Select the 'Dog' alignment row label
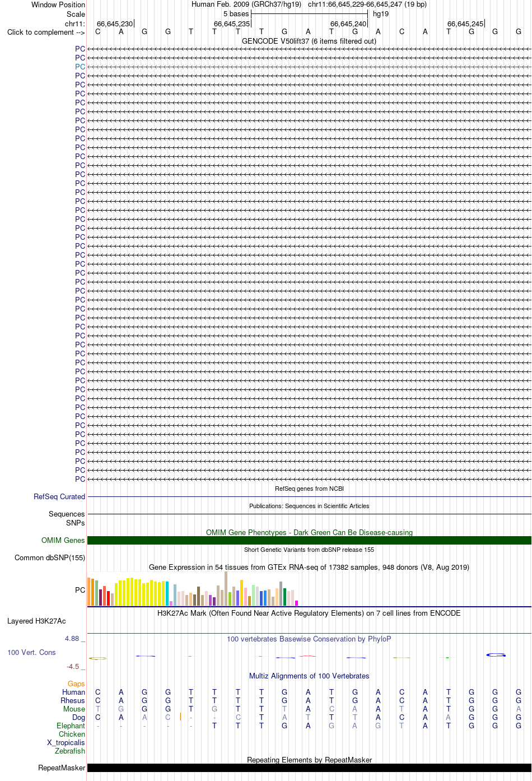This screenshot has height=781, width=532. (x=78, y=717)
